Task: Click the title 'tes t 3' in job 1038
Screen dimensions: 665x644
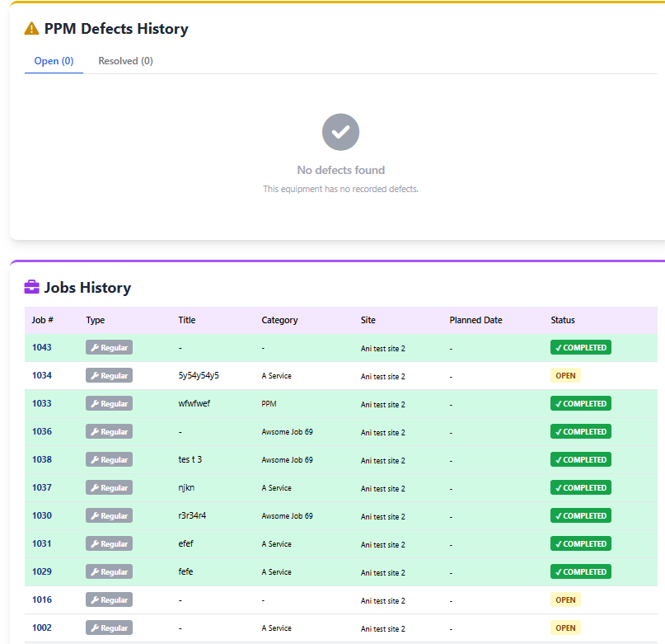Action: (190, 459)
